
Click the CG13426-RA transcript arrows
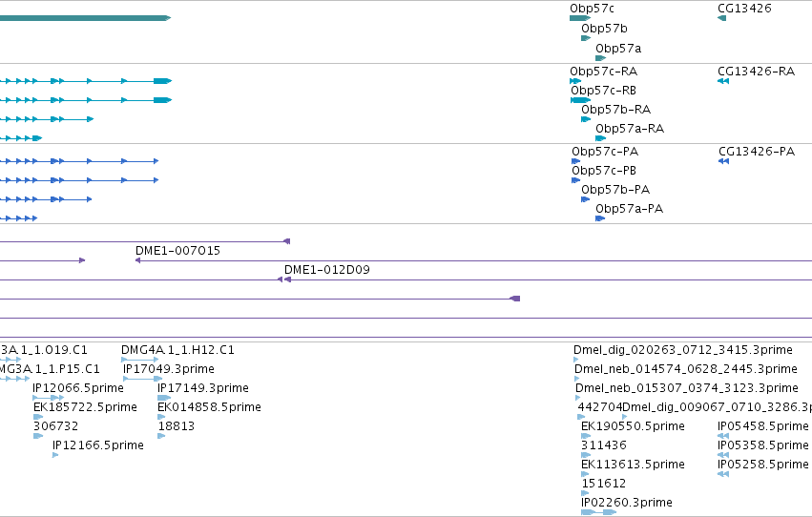point(723,81)
